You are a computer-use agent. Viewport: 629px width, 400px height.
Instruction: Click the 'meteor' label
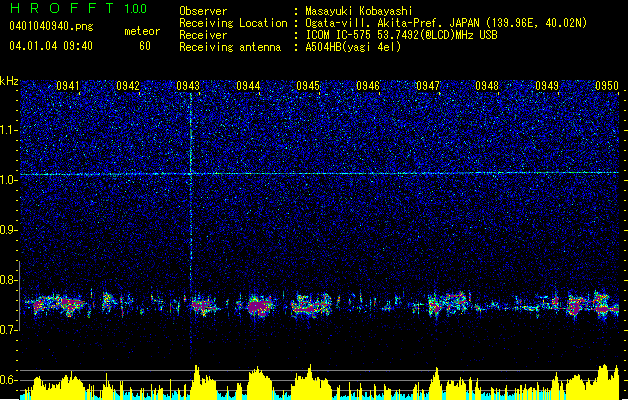pos(142,31)
